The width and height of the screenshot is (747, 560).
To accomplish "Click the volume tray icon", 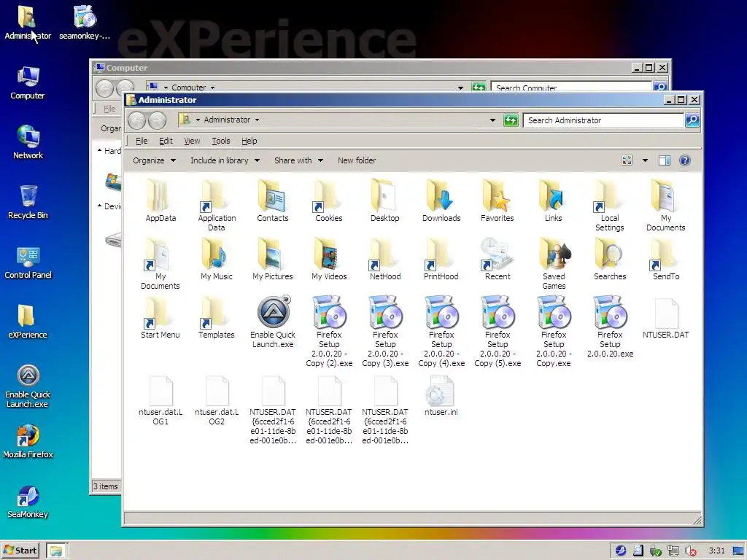I will point(690,551).
